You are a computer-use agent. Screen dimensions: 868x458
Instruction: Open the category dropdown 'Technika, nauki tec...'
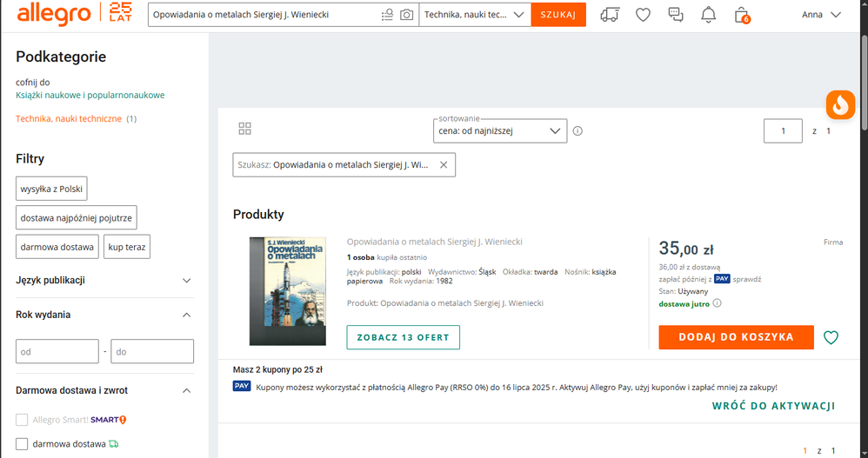(x=475, y=15)
